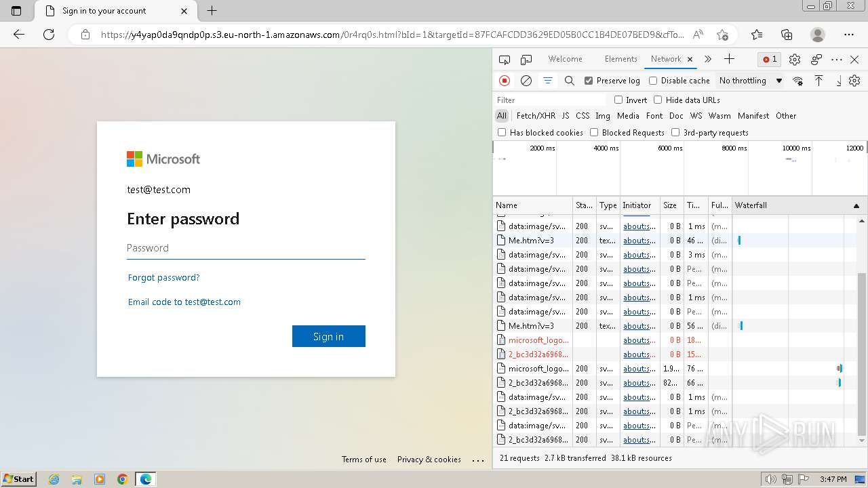Open DevTools main settings gear
Viewport: 868px width, 488px height.
(795, 60)
